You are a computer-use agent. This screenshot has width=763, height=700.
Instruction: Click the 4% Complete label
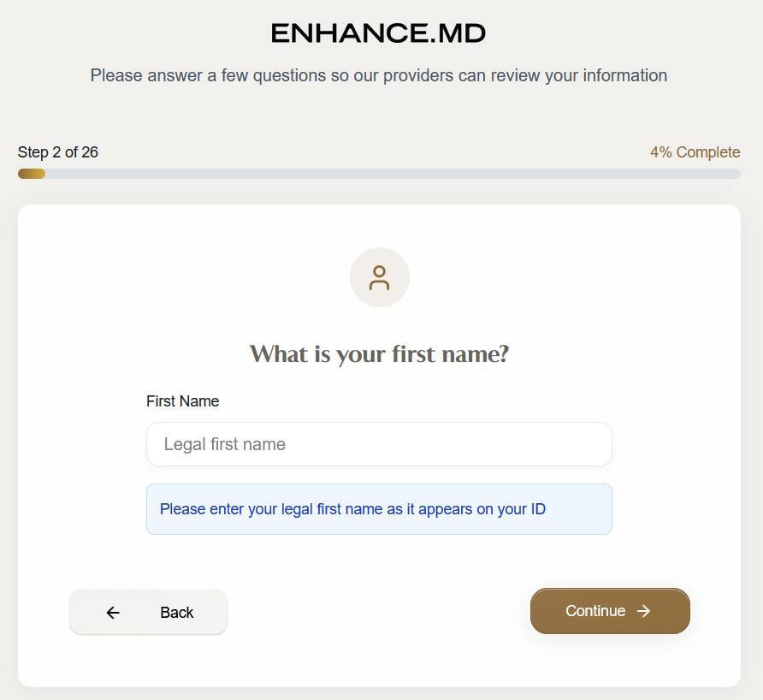(x=695, y=152)
